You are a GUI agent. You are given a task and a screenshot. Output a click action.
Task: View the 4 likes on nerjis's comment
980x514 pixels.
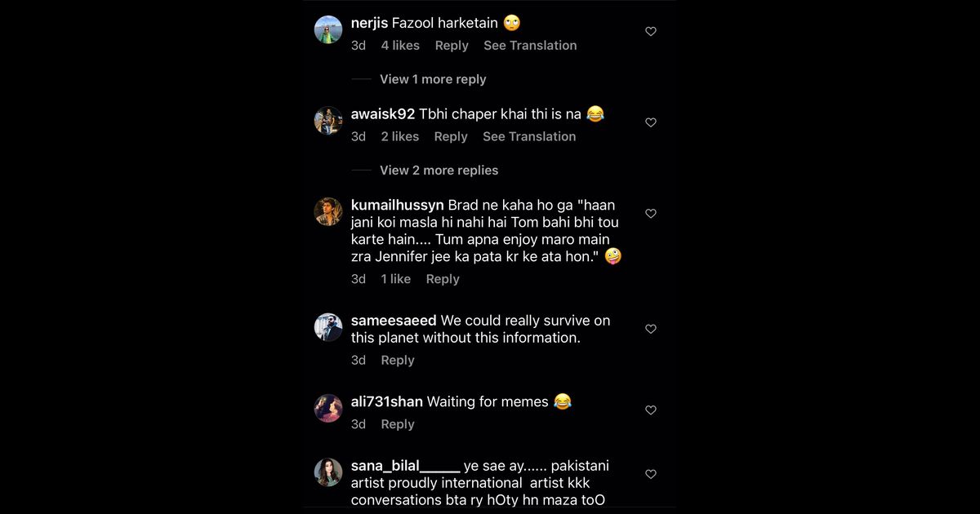click(400, 46)
